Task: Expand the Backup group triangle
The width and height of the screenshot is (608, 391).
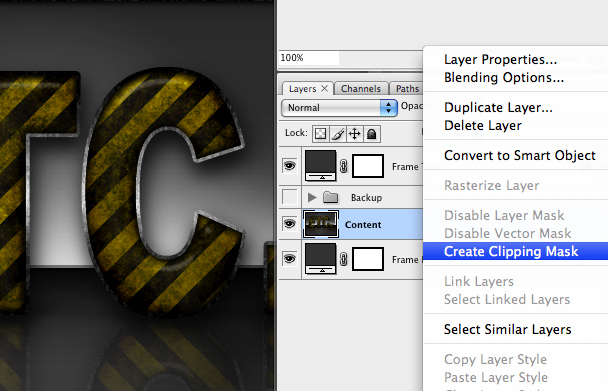Action: tap(312, 197)
